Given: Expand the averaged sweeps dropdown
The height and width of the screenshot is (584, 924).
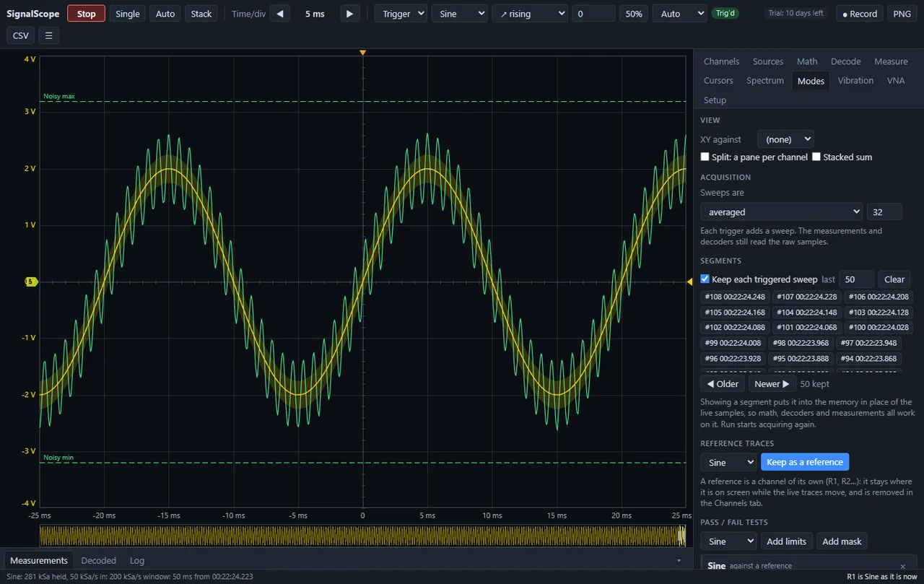Looking at the screenshot, I should 782,212.
